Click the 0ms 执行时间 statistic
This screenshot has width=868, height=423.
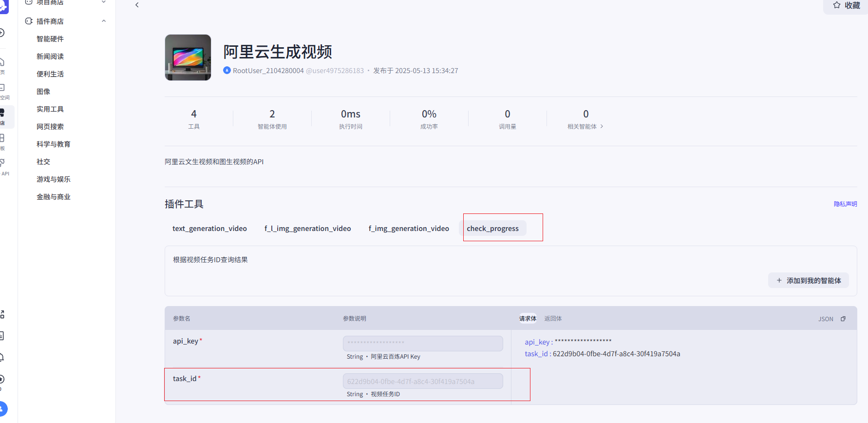(x=351, y=119)
